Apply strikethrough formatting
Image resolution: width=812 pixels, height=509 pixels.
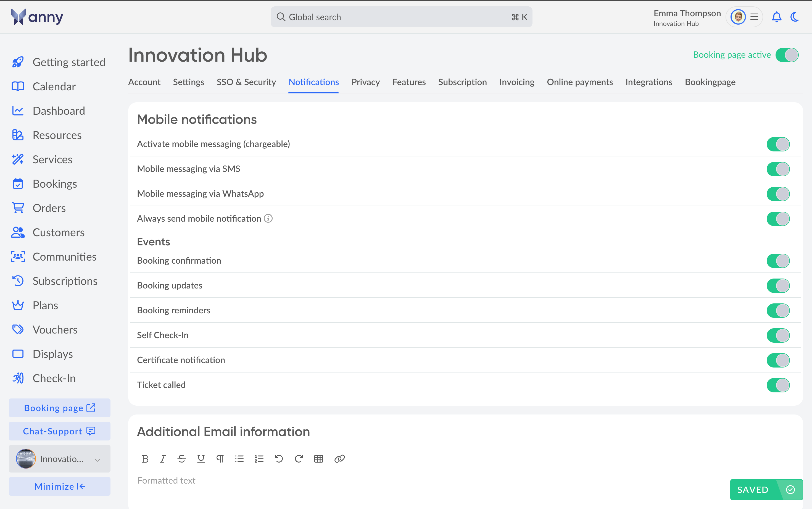coord(182,458)
